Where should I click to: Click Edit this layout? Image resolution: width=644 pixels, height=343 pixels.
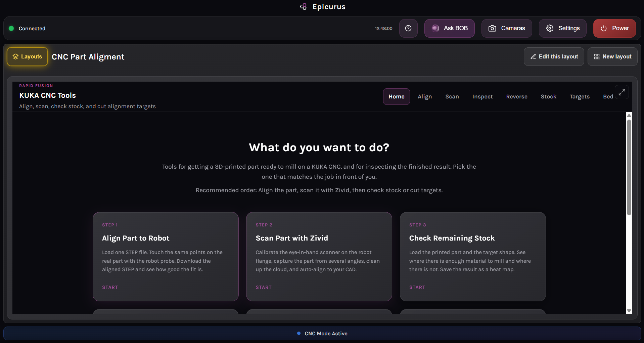(554, 56)
